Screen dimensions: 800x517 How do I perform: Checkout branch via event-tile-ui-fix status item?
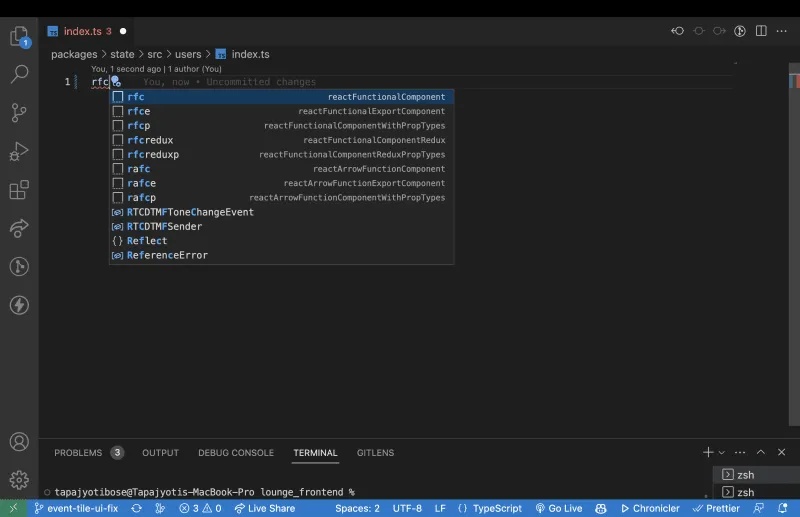pyautogui.click(x=77, y=508)
